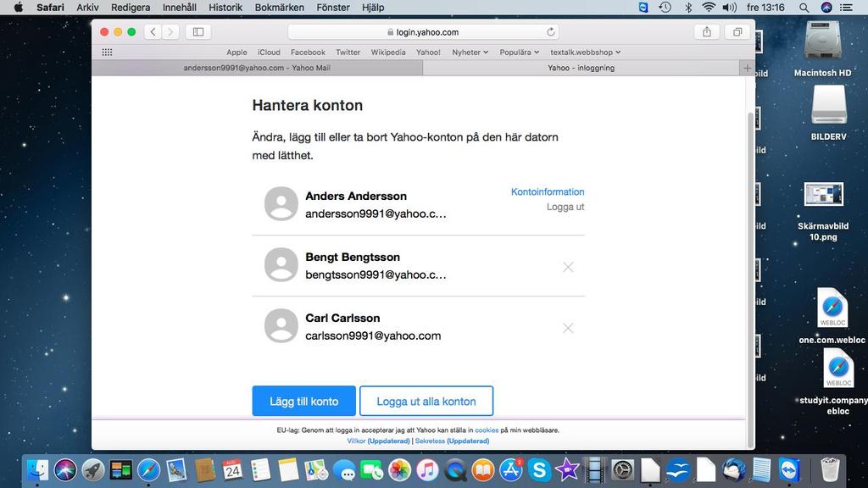Click the Kontoinformation link
The image size is (868, 488).
(548, 192)
